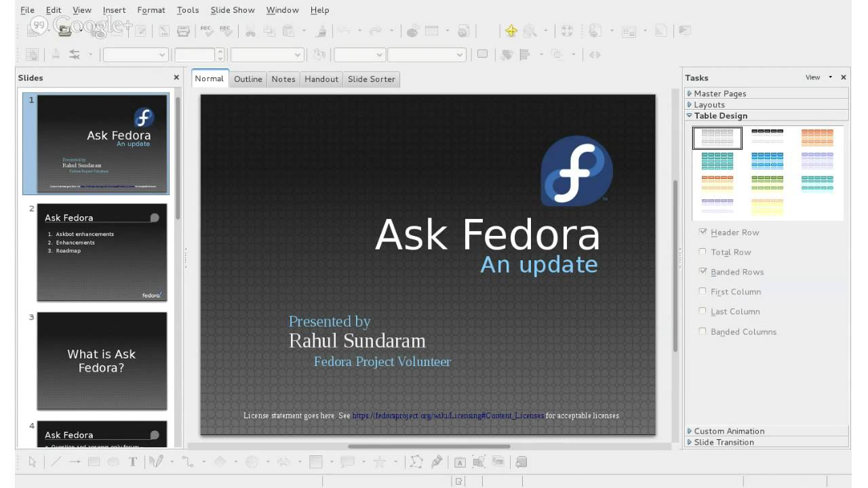Screen dimensions: 868x488
Task: Open the Fontwork Gallery icon
Action: click(x=460, y=462)
